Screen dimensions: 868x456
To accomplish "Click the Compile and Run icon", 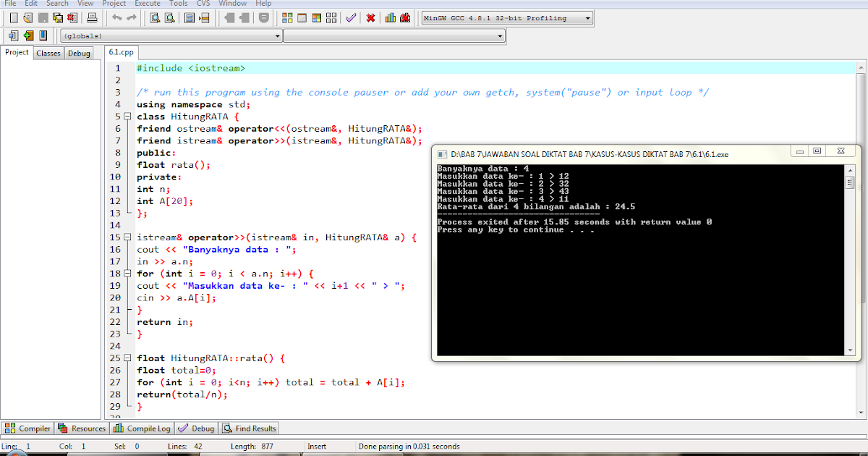I will click(x=317, y=18).
